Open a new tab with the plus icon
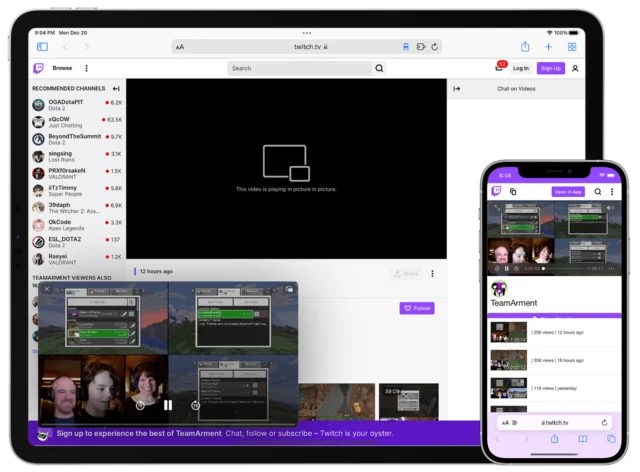The width and height of the screenshot is (640, 472). 549,47
